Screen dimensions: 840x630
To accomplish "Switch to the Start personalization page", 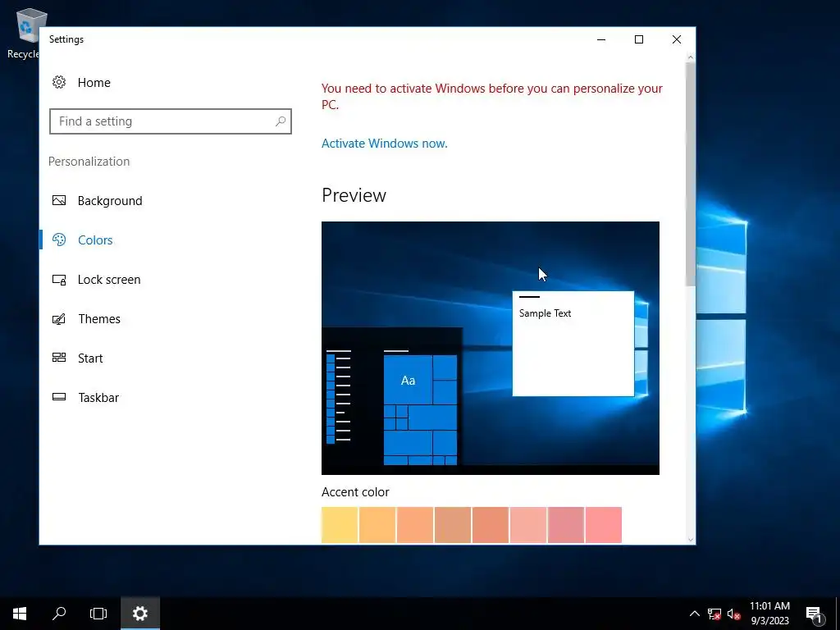I will [x=90, y=358].
